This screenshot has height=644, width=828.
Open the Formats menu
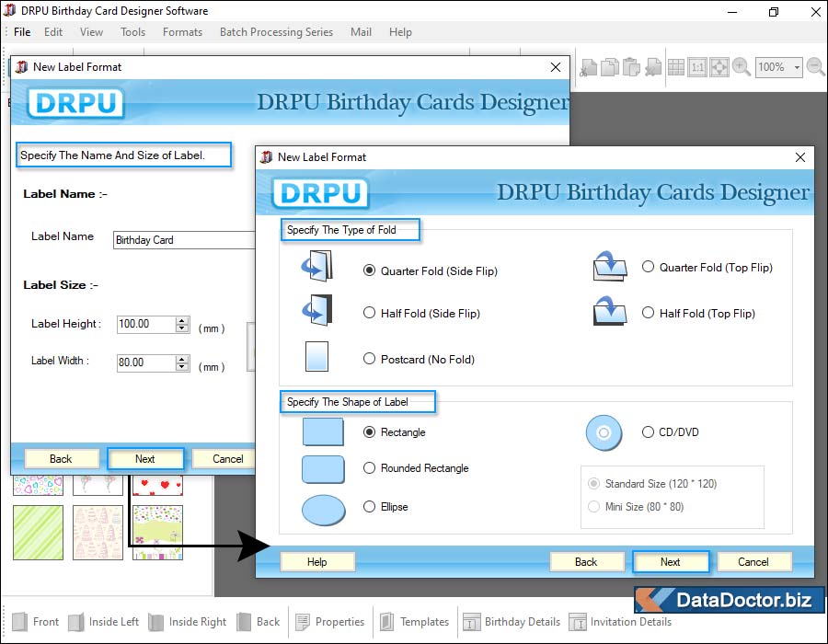point(182,32)
